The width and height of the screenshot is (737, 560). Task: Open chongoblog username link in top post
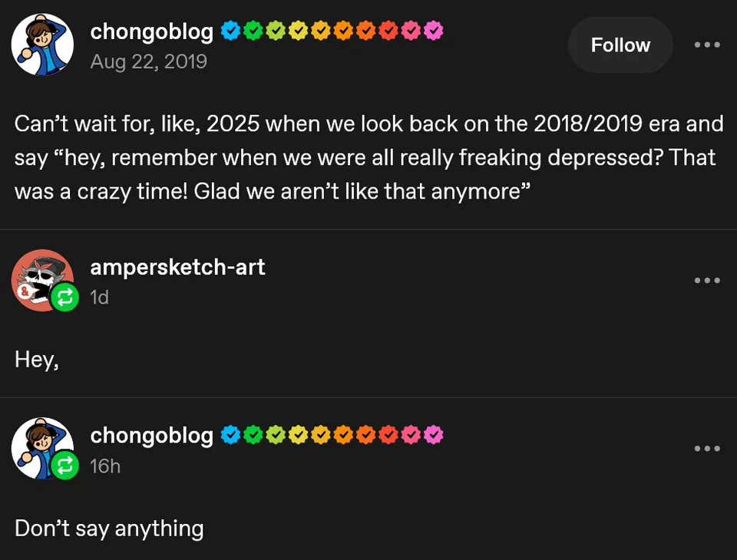tap(151, 31)
